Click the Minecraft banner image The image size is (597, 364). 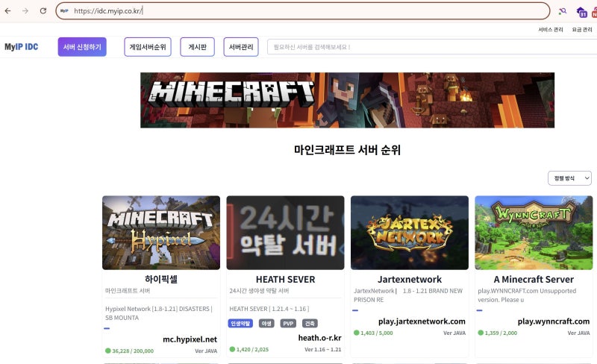click(x=347, y=100)
